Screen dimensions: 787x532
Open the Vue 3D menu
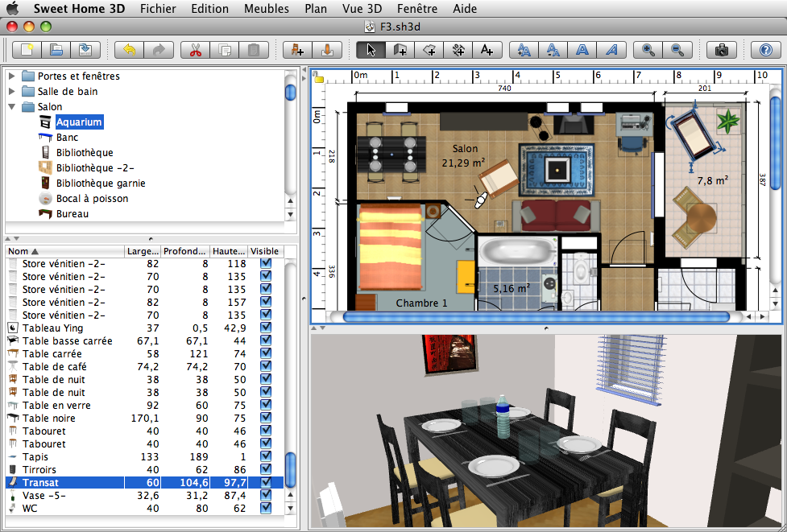point(362,9)
